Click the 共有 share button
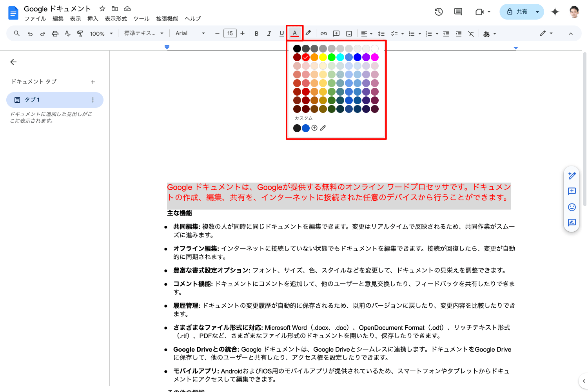 point(516,12)
